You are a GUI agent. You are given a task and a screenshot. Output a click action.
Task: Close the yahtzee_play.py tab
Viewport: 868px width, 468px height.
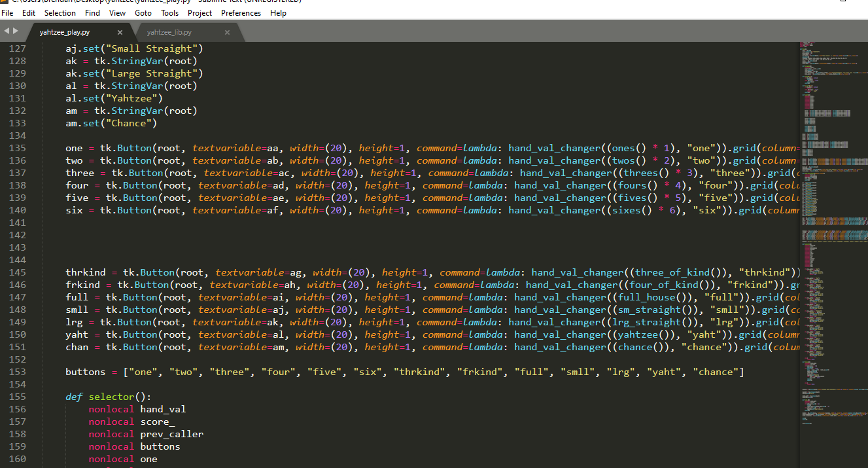click(120, 32)
